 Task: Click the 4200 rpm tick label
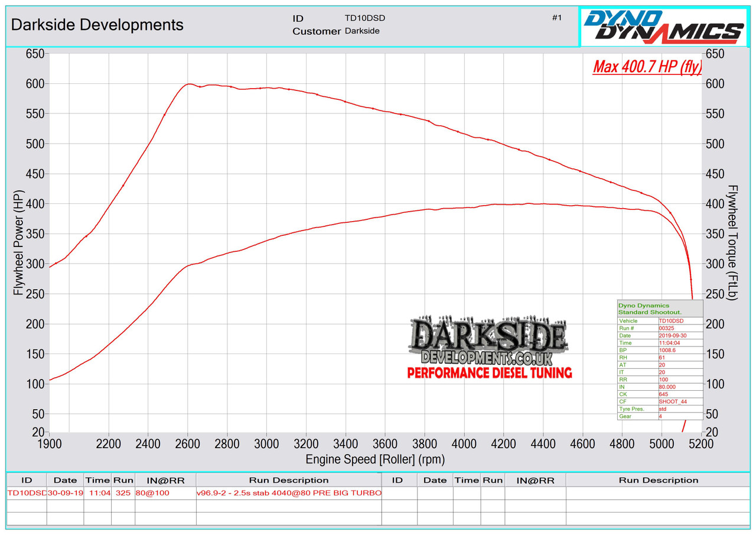click(504, 443)
